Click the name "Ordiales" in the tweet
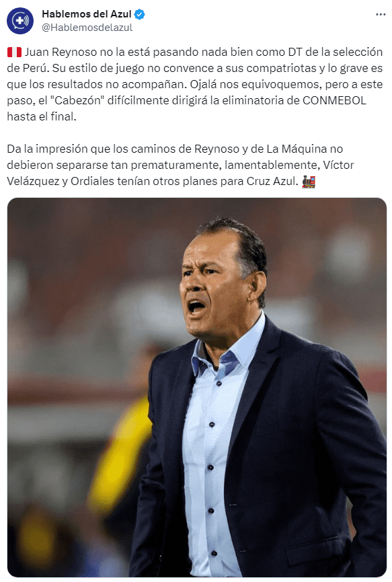Screen dimensions: 392x582 click(x=92, y=181)
